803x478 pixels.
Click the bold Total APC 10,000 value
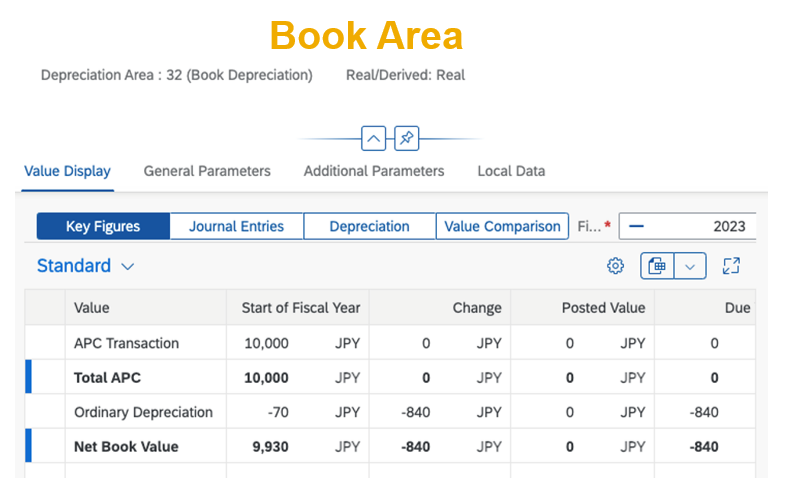pos(266,378)
